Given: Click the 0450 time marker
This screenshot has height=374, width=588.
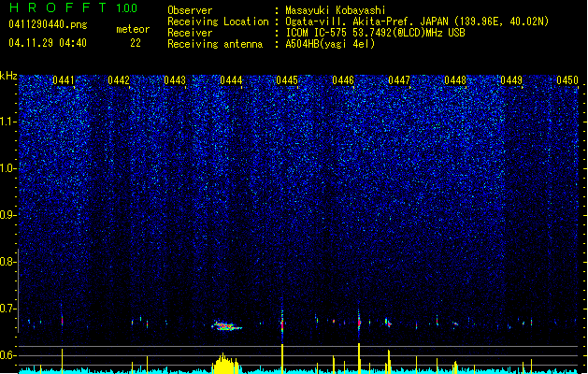Looking at the screenshot, I should coord(567,80).
